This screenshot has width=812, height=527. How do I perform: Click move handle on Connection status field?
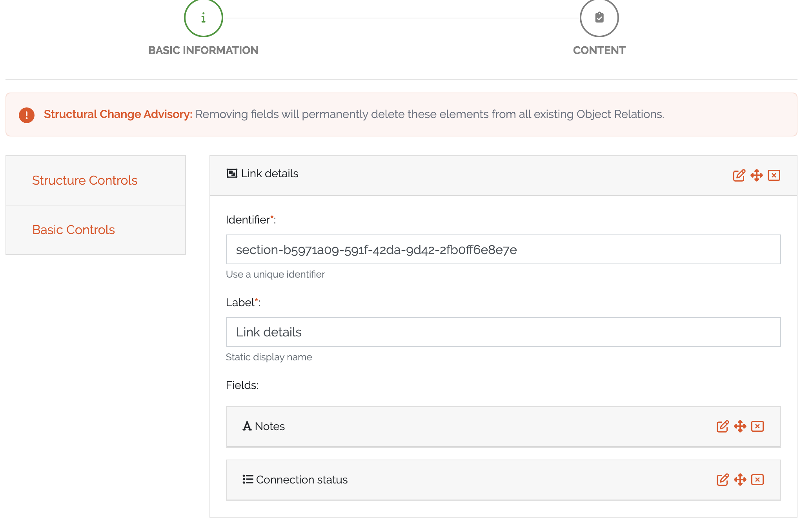pos(740,480)
